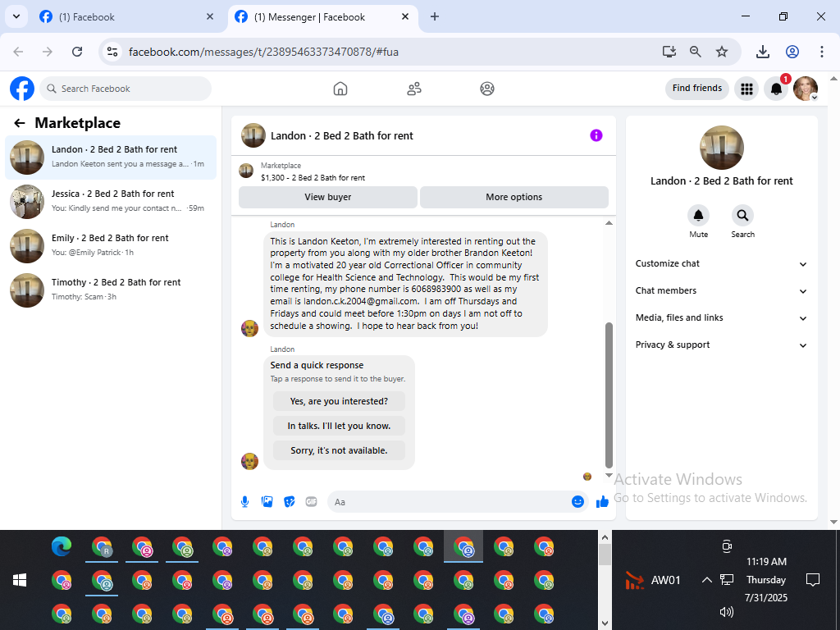Click the $1,300 - 2 Bed 2 Bath listing

[313, 178]
